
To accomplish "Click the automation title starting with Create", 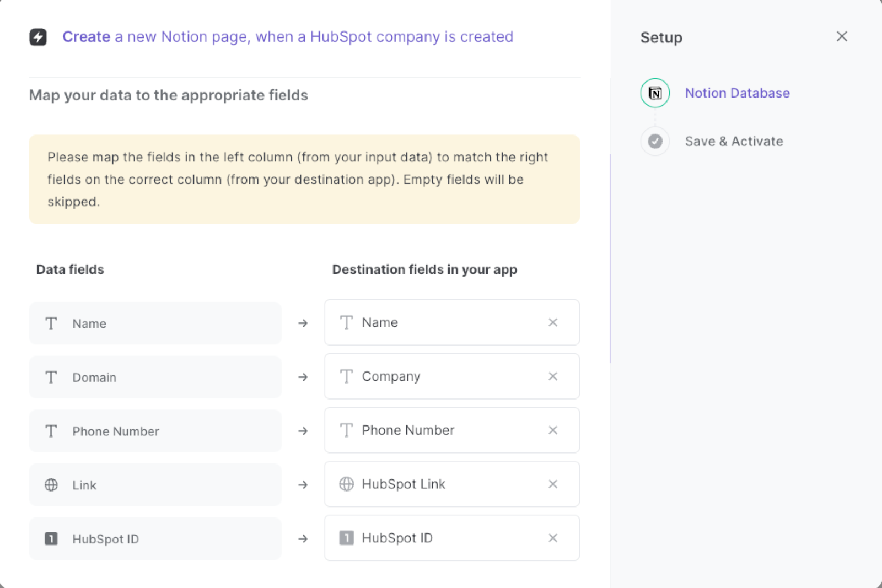I will (288, 37).
